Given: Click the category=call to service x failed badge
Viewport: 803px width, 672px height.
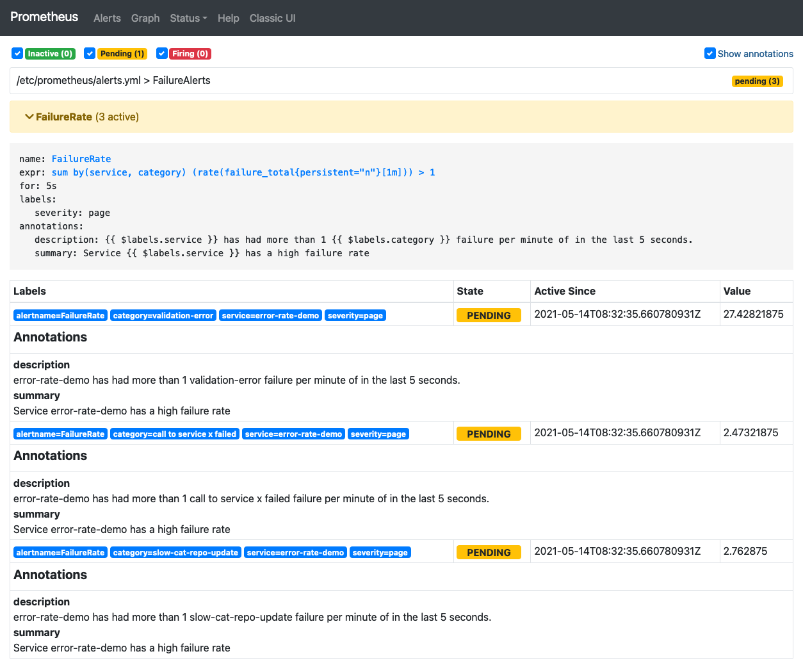Looking at the screenshot, I should coord(175,434).
